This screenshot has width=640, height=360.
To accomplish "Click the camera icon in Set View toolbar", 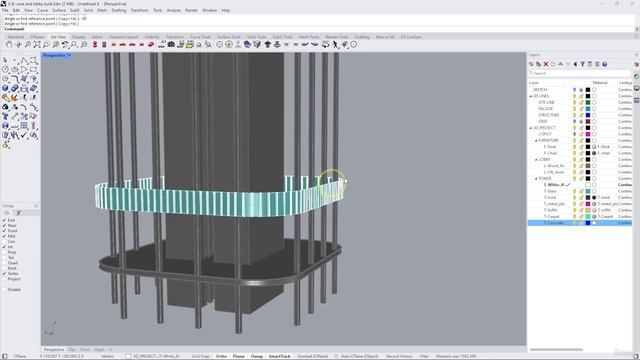I will pos(171,44).
